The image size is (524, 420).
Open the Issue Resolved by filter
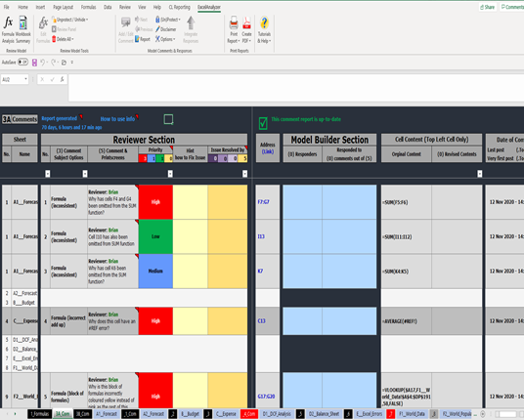coord(245,174)
